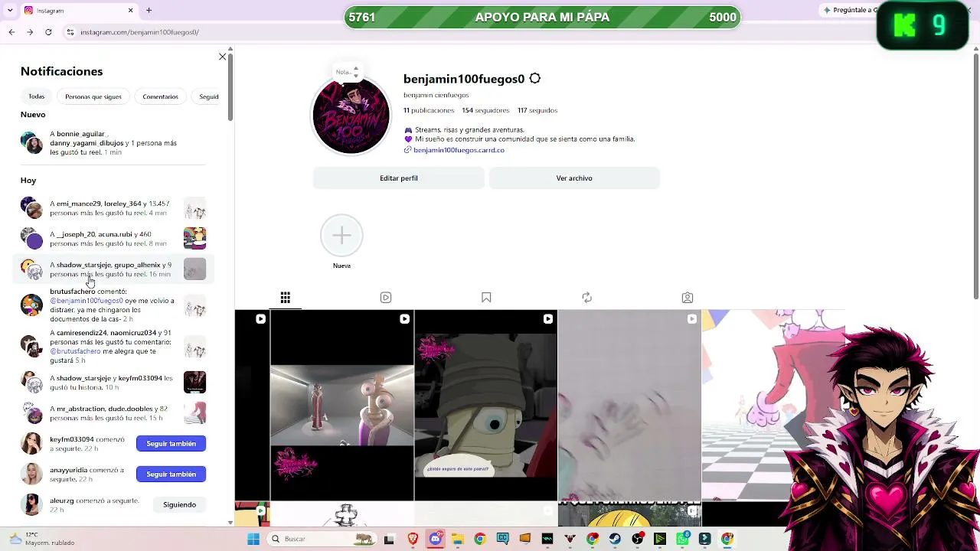Click the Editar perfil button
Image resolution: width=980 pixels, height=551 pixels.
click(399, 178)
